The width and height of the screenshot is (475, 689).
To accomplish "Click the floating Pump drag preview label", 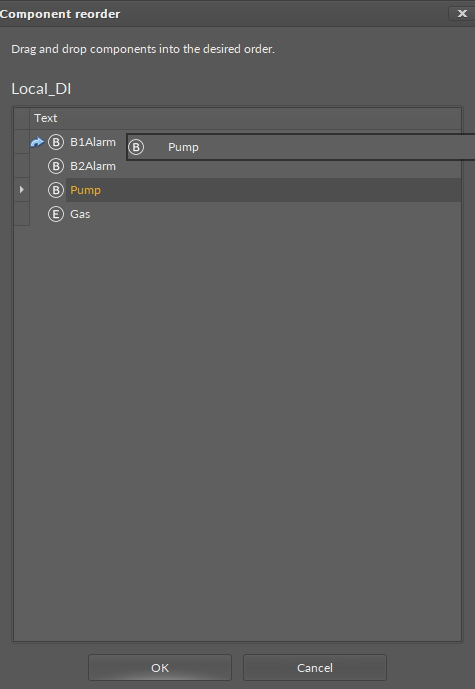I will pyautogui.click(x=183, y=147).
